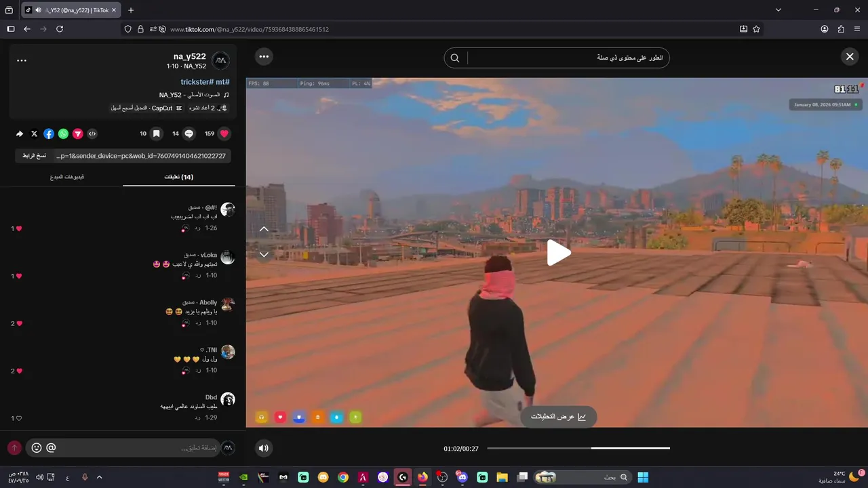This screenshot has width=868, height=488.
Task: Share the video to Facebook
Action: [x=49, y=134]
